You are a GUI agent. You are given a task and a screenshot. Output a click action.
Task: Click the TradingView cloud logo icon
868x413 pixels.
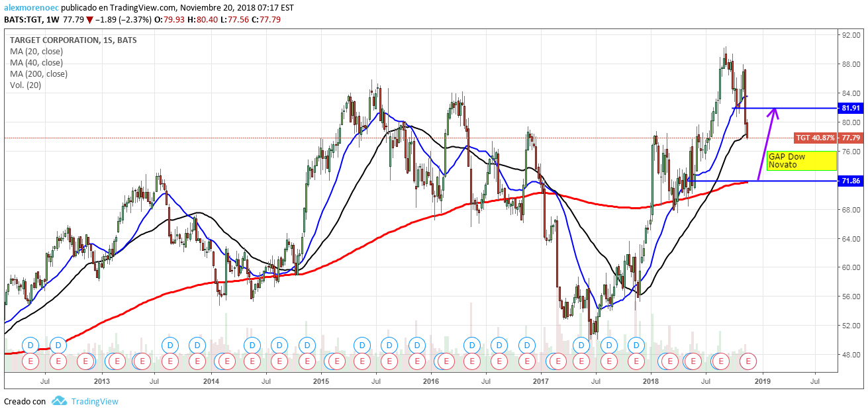point(59,401)
